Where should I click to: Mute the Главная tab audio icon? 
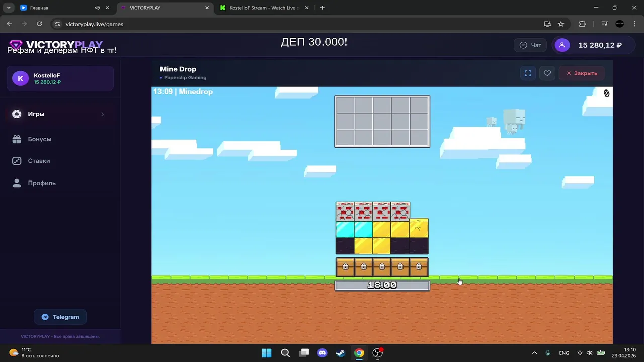point(97,8)
